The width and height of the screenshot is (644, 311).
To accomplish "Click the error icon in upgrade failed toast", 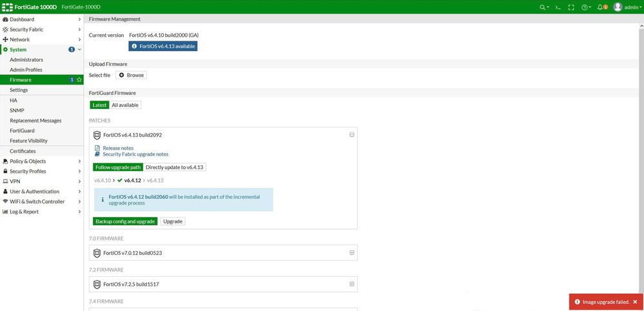I will [578, 302].
